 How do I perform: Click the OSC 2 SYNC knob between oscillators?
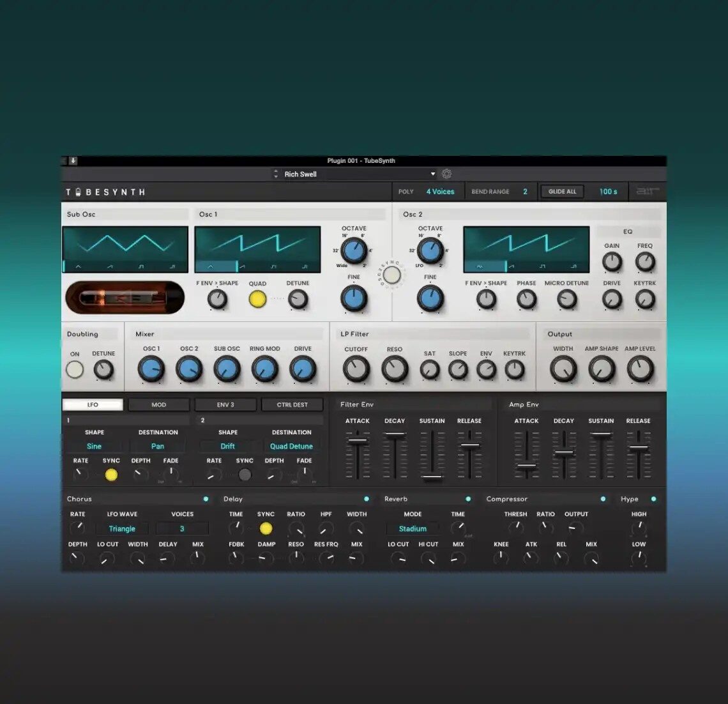click(x=391, y=275)
